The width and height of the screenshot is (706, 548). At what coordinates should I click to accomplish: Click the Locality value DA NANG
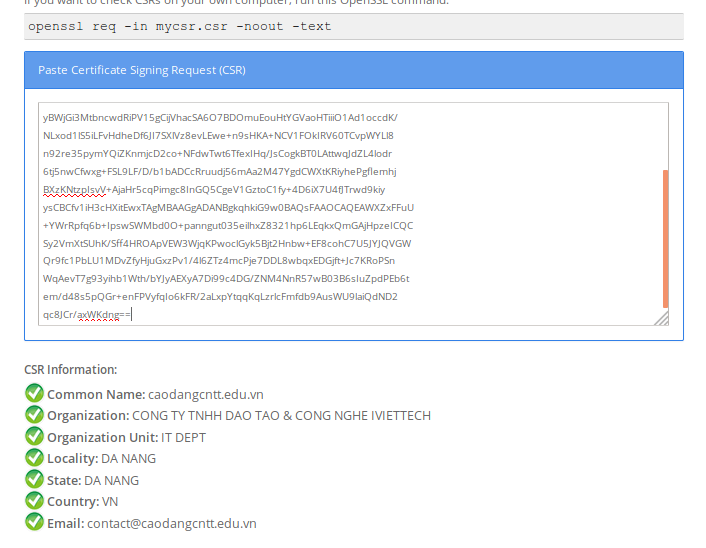[x=128, y=459]
